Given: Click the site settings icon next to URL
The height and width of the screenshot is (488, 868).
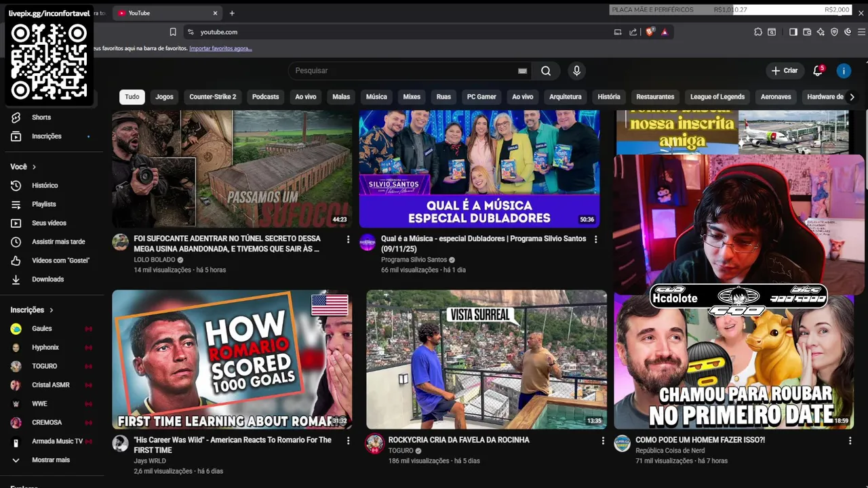Looking at the screenshot, I should click(x=191, y=32).
